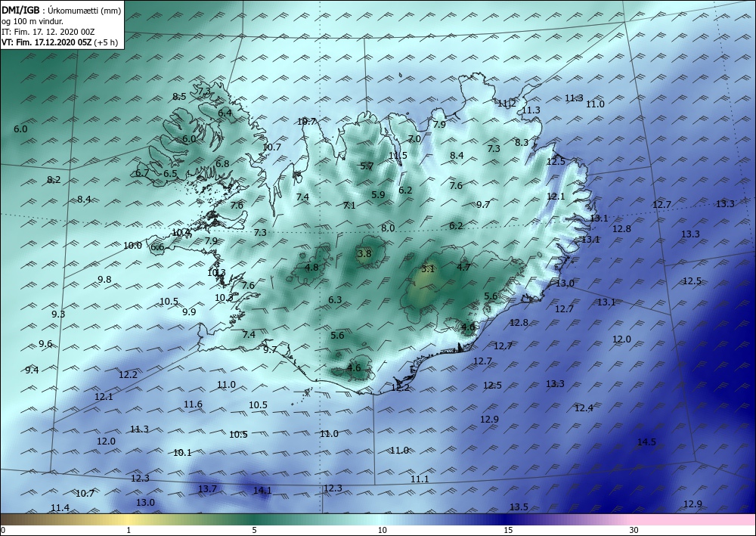Select the 13.5 value label
756x536 pixels.
coord(519,507)
